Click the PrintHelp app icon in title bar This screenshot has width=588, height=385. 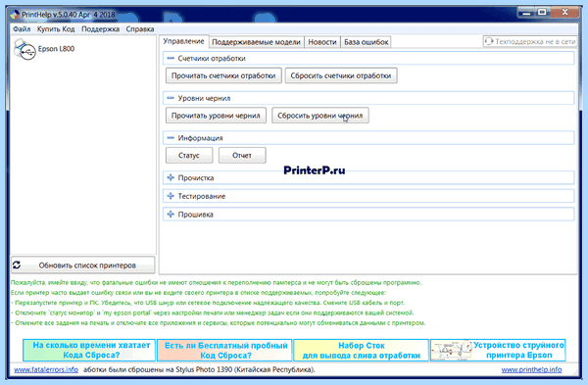[x=15, y=15]
